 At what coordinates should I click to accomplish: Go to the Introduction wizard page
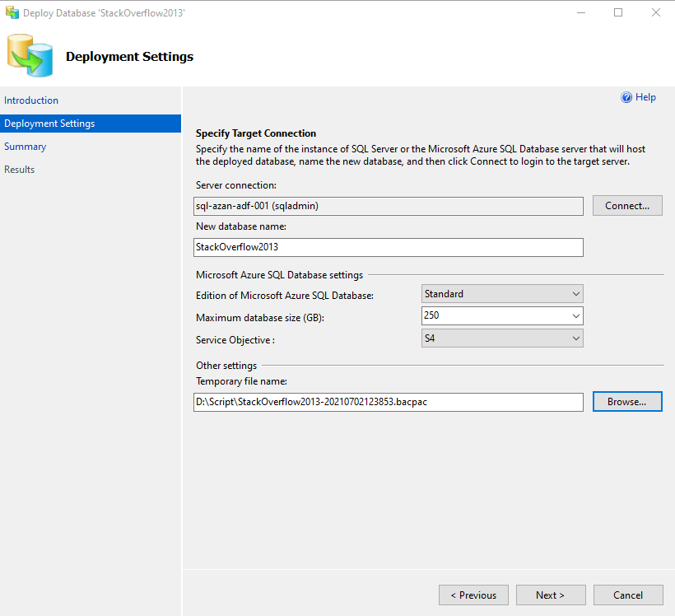(x=31, y=100)
